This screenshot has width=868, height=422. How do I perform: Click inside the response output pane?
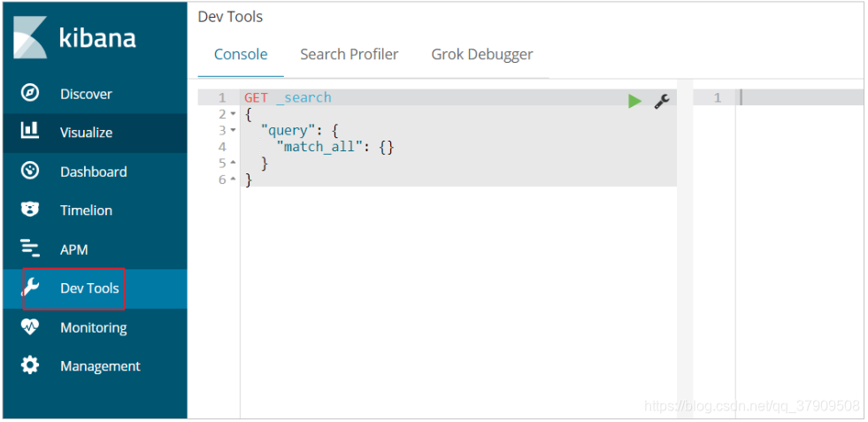click(x=800, y=249)
